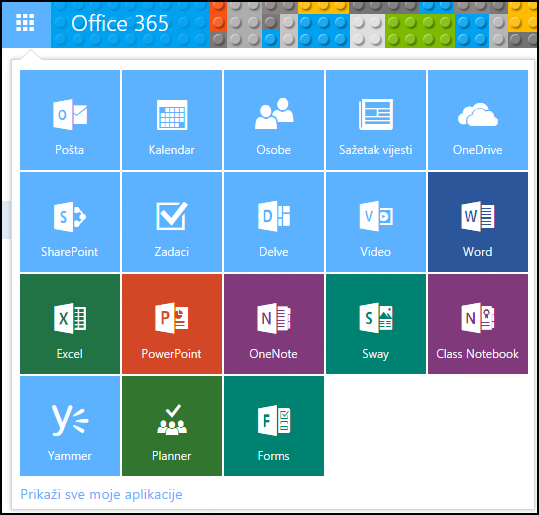Launch the Forms tile
The height and width of the screenshot is (515, 539).
point(274,426)
